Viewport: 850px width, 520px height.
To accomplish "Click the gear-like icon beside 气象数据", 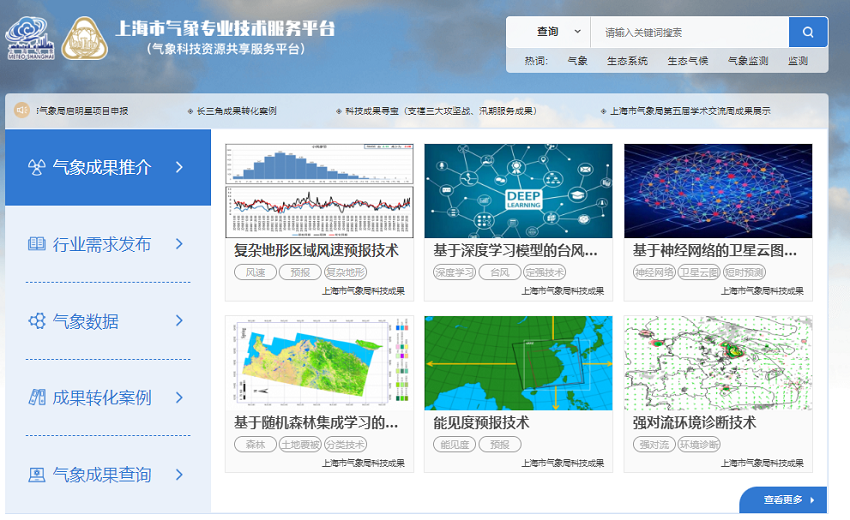I will point(36,320).
